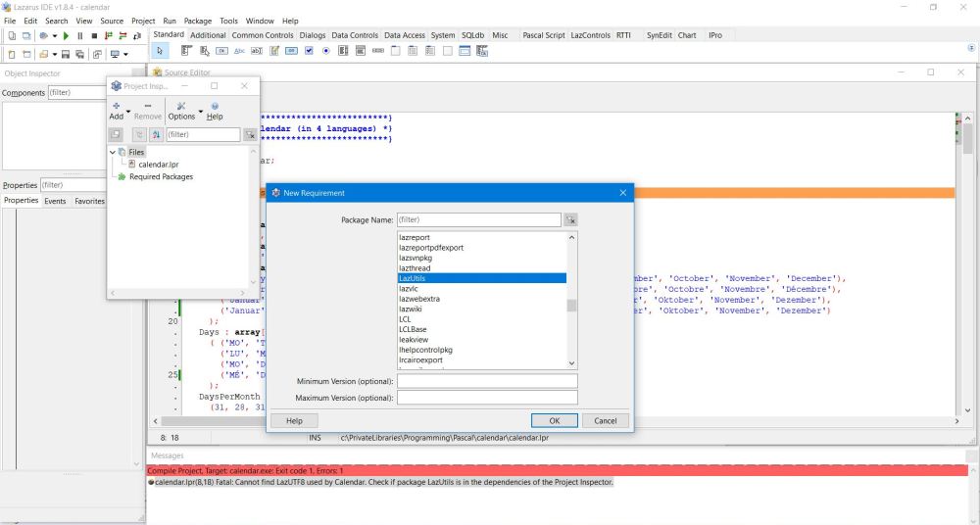Clear the Package Name filter icon
Viewport: 980px width, 525px height.
tap(570, 220)
